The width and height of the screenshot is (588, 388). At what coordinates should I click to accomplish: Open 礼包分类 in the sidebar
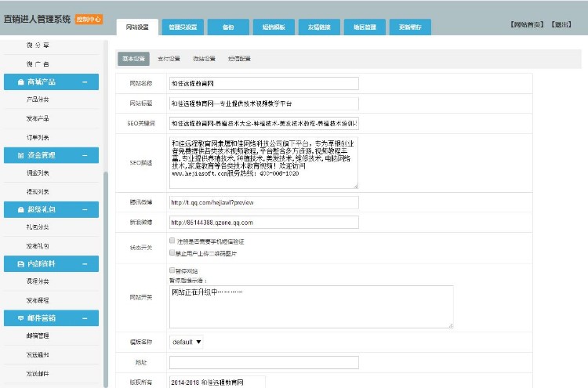tap(38, 227)
